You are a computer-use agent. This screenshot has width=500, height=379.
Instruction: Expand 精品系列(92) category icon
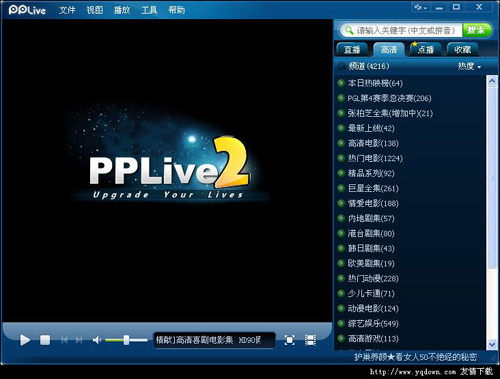click(341, 173)
